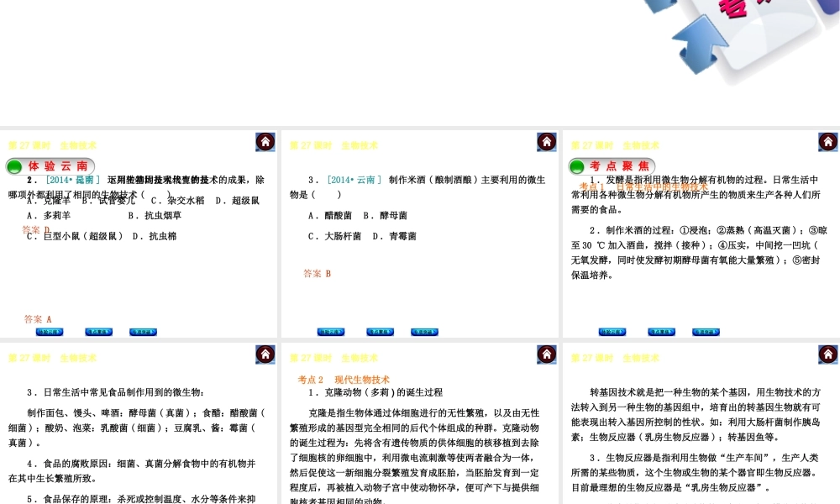Click rightmost blue nav button on 考点聚焦 slide

tap(706, 332)
